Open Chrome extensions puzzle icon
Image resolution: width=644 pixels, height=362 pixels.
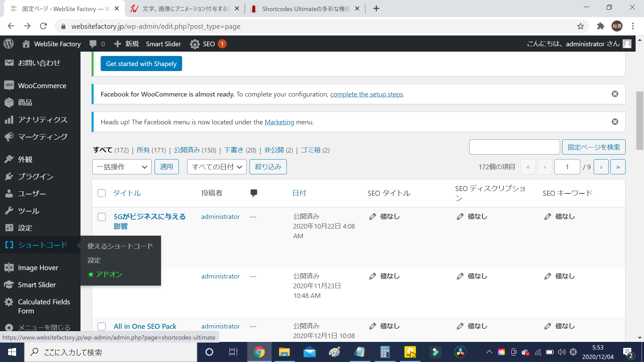tap(601, 26)
